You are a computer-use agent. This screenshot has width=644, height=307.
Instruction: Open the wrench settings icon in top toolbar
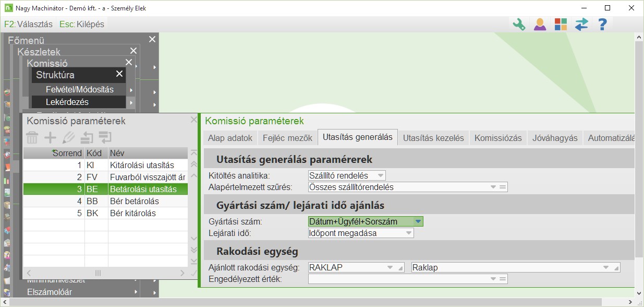(x=519, y=24)
